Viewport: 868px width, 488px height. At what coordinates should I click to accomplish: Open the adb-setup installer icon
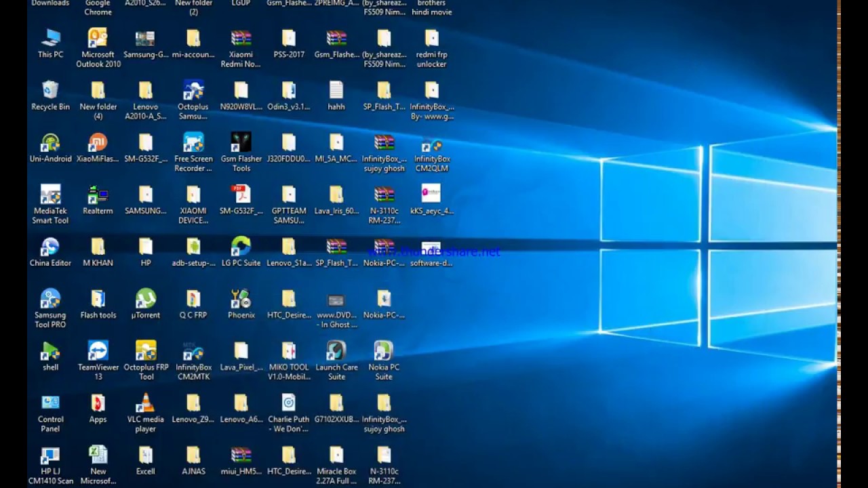point(193,252)
